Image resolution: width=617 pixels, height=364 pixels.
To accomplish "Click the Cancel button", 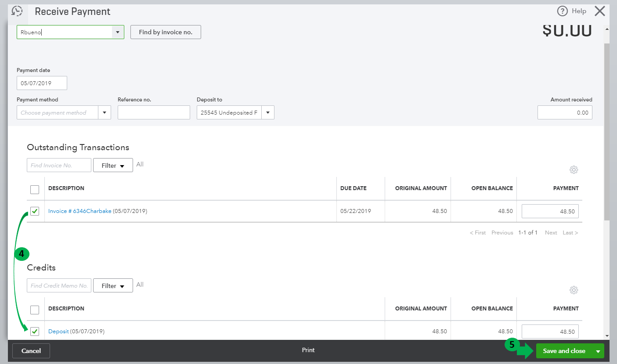I will click(31, 350).
